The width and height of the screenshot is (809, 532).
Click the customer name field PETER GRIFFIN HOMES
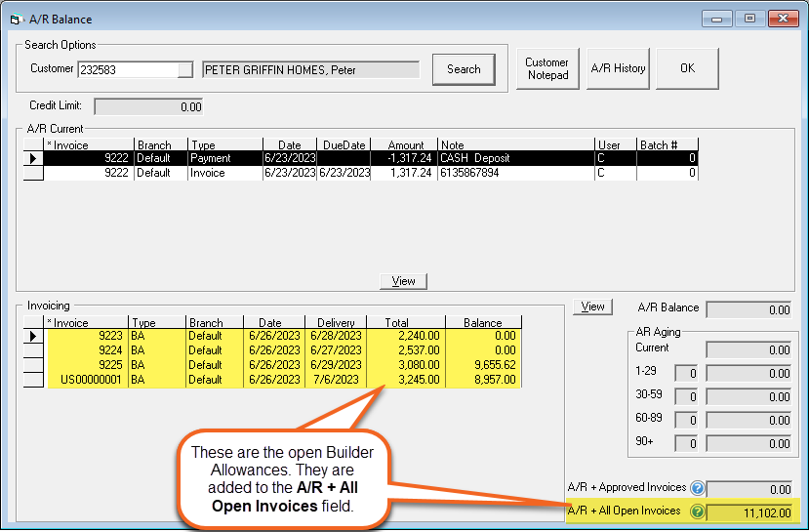(x=310, y=69)
